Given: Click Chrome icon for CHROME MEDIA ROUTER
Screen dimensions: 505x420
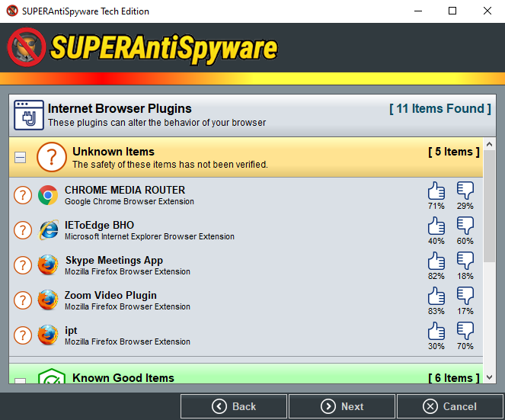Looking at the screenshot, I should point(48,195).
